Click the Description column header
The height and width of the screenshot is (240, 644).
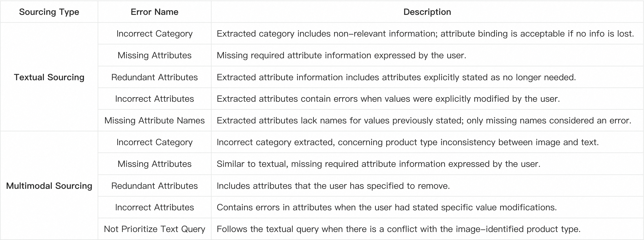pos(427,12)
